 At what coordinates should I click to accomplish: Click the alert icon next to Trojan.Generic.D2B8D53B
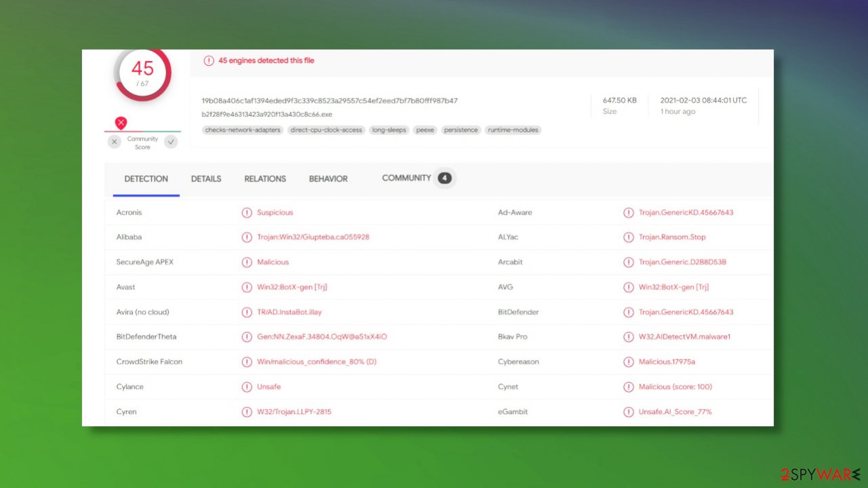(629, 262)
